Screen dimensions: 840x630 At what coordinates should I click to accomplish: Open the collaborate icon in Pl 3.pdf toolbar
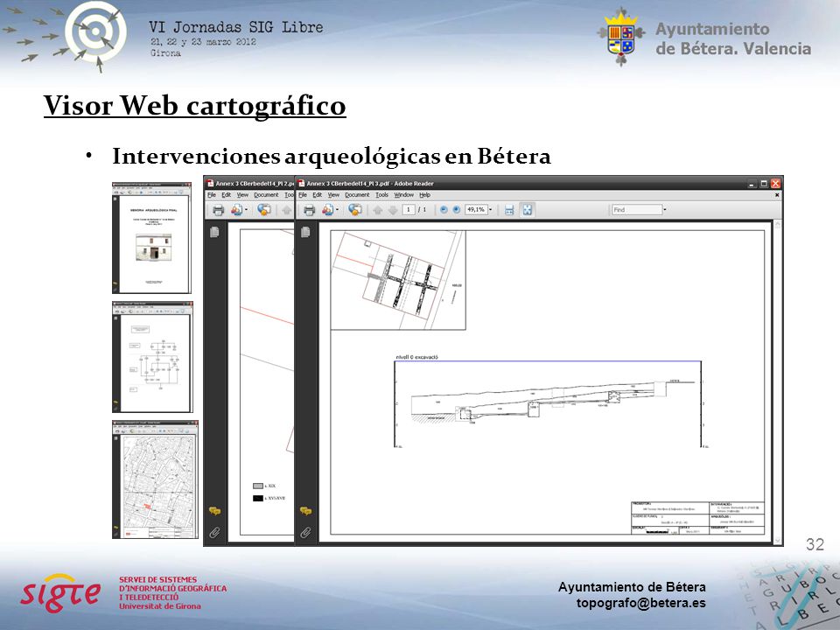[x=354, y=210]
